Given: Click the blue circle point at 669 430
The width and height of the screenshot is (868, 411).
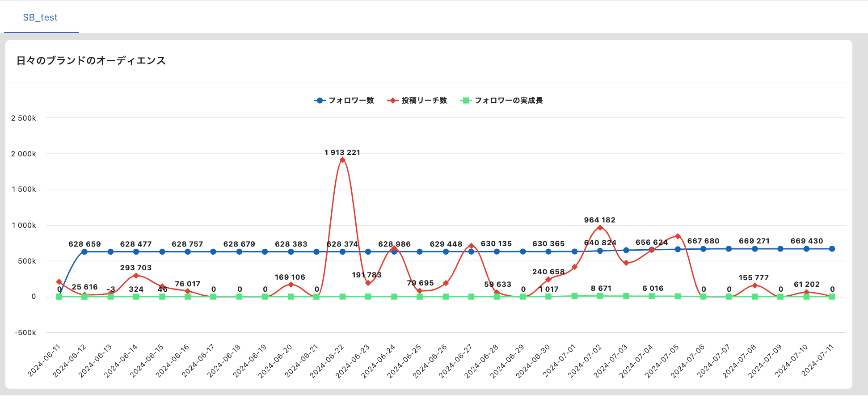Looking at the screenshot, I should click(806, 249).
